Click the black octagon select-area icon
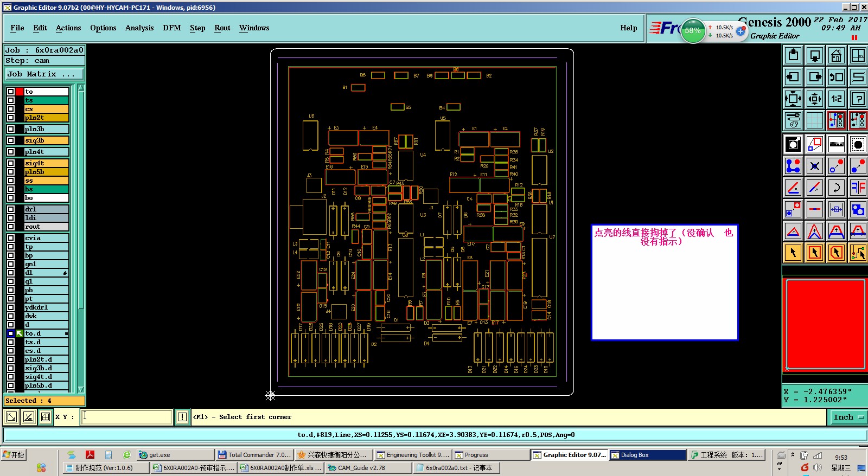The height and width of the screenshot is (476, 868). 858,144
